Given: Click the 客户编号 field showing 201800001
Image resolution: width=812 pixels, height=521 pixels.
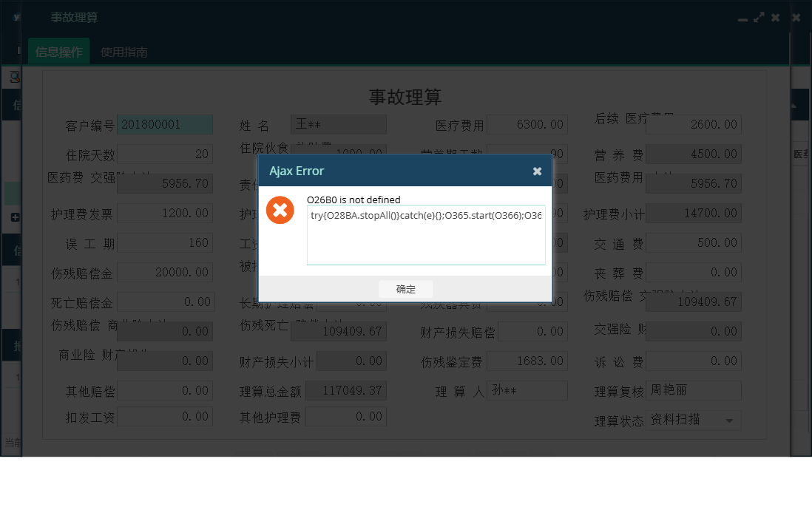Looking at the screenshot, I should 165,124.
